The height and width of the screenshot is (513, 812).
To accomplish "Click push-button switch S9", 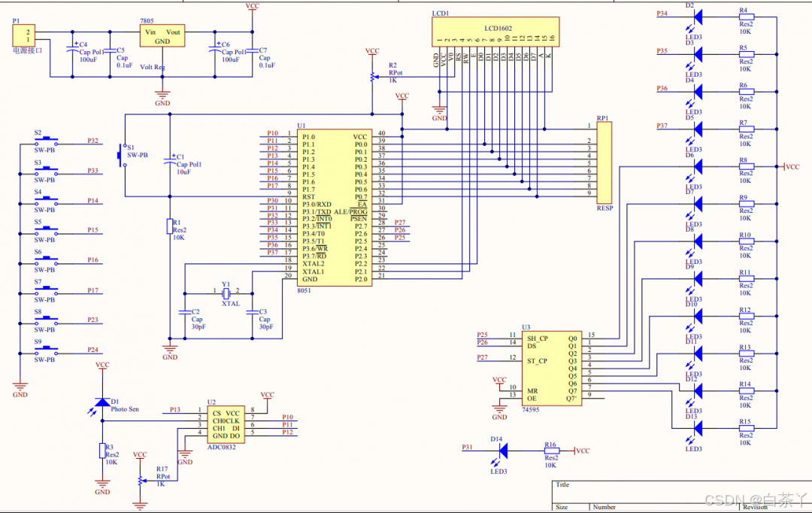I will pos(46,351).
